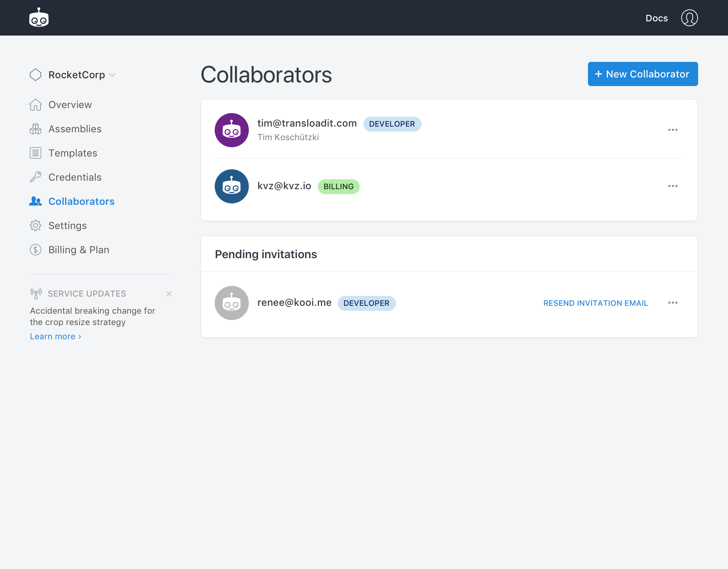Open options menu for kvz@kvz.io
728x569 pixels.
[673, 186]
